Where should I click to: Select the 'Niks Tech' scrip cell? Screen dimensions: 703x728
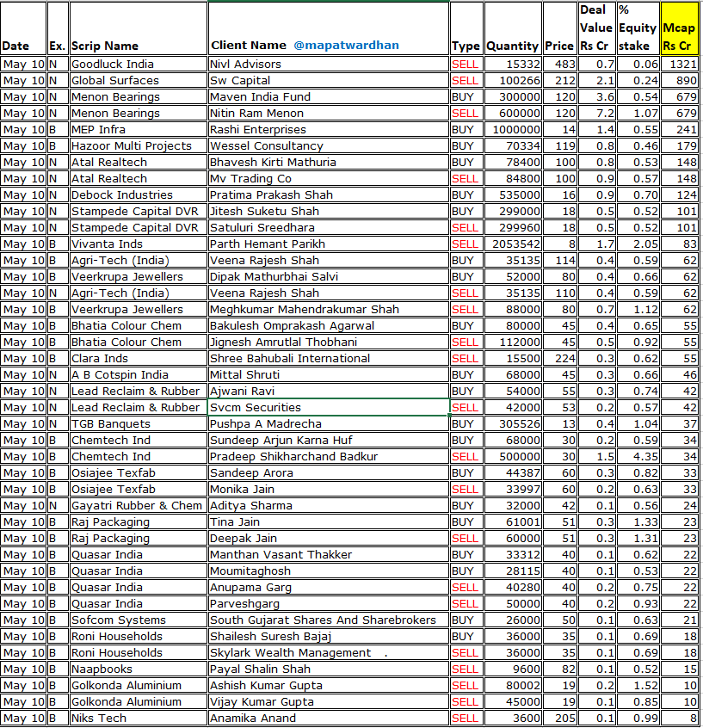(139, 719)
